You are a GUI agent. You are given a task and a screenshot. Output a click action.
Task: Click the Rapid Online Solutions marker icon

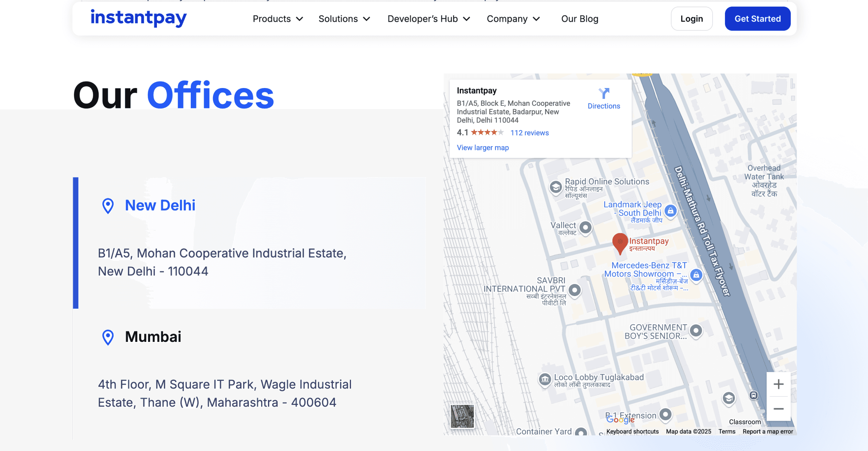[x=556, y=187]
